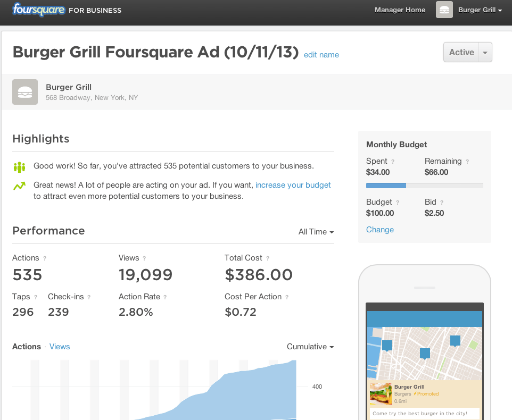Open the arrow next to the Active button
Screen dimensions: 512x420
[485, 52]
